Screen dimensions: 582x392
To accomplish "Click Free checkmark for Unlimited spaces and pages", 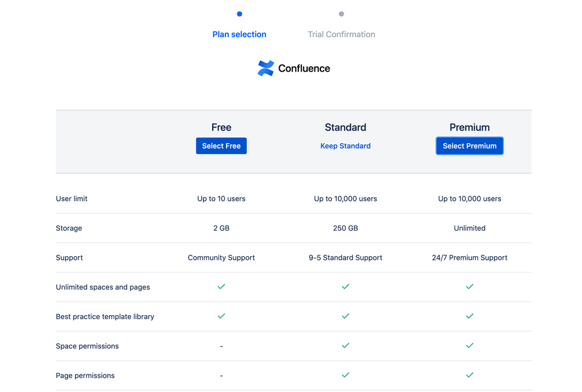I will coord(221,287).
